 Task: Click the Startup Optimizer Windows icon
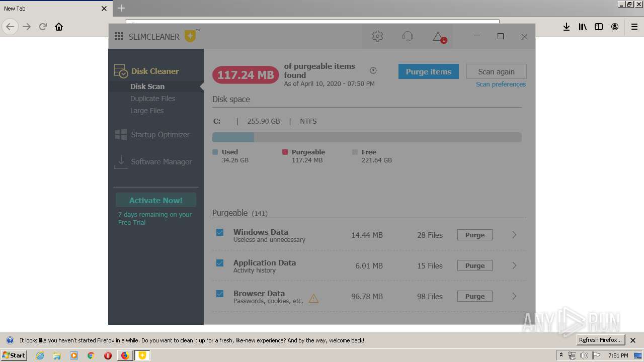coord(121,134)
